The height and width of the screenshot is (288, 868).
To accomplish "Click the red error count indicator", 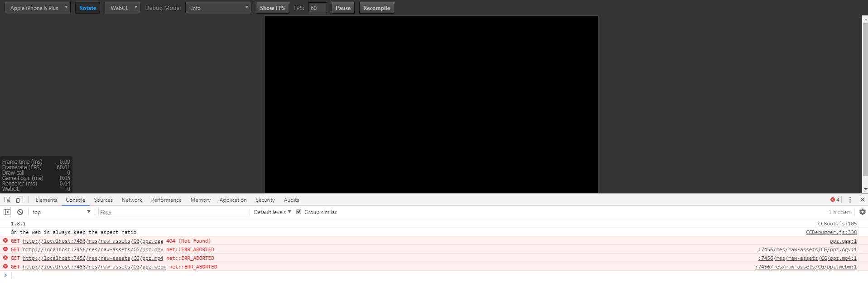I will [x=835, y=200].
